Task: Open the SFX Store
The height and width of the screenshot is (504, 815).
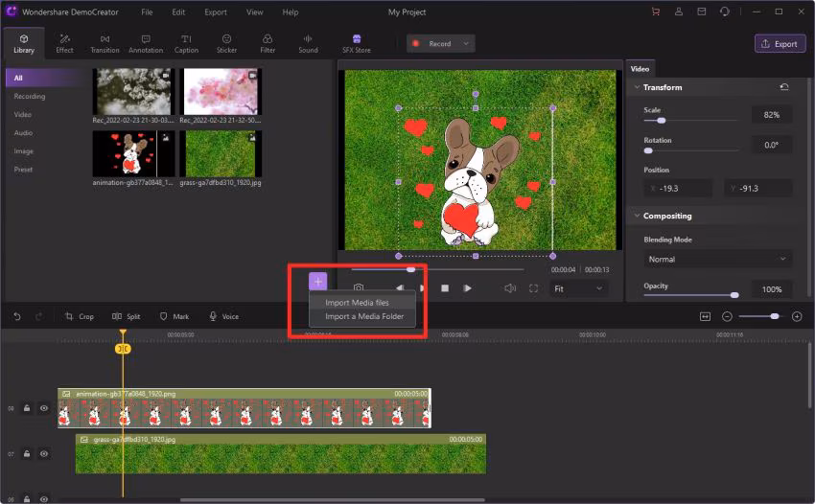Action: (x=356, y=43)
